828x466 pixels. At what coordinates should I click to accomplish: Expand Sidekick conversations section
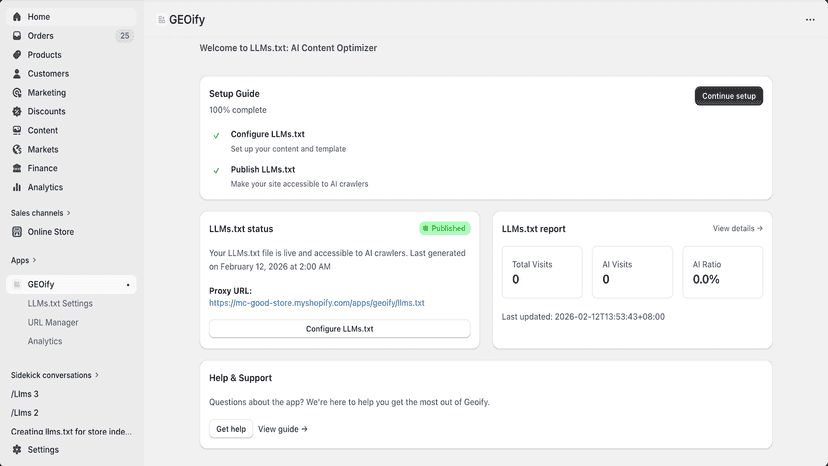coord(55,375)
